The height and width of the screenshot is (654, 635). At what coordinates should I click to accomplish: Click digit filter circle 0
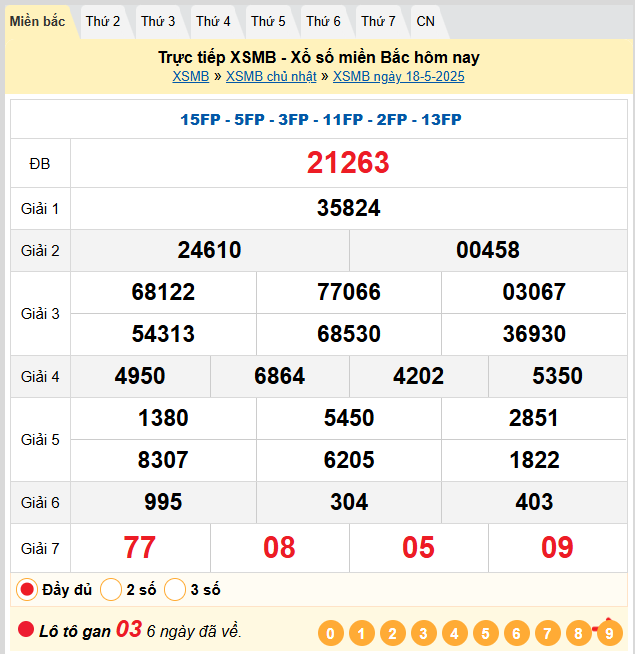click(x=330, y=634)
